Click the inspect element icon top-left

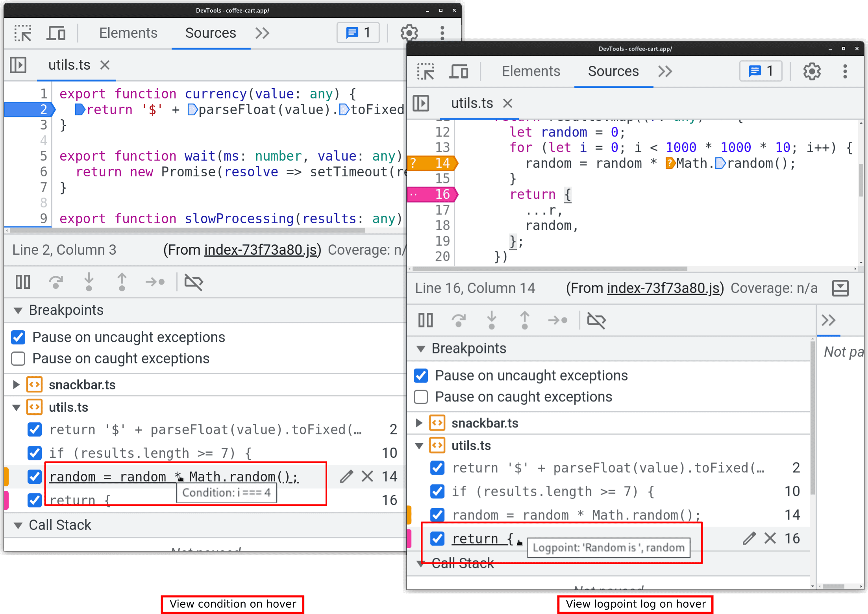24,31
